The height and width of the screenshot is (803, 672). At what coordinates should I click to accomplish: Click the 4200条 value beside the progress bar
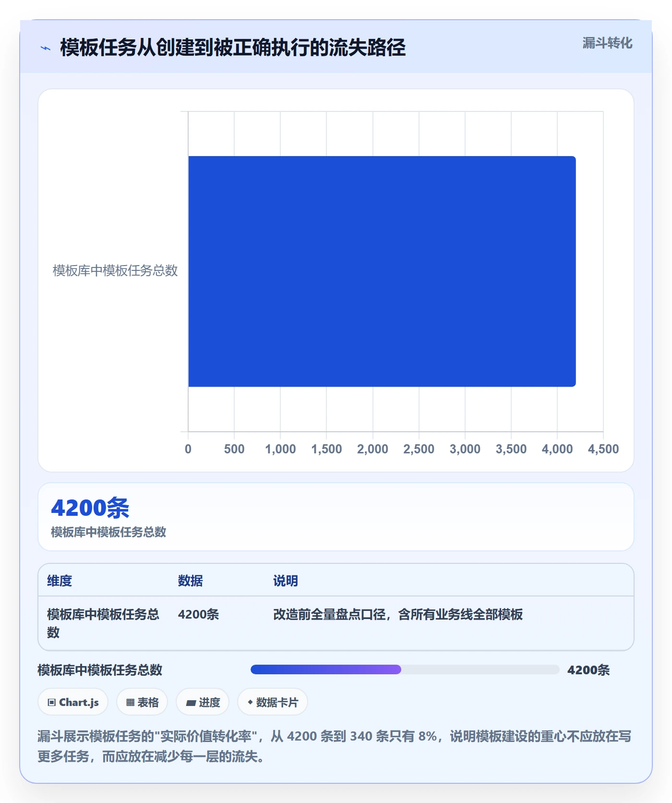coord(588,670)
